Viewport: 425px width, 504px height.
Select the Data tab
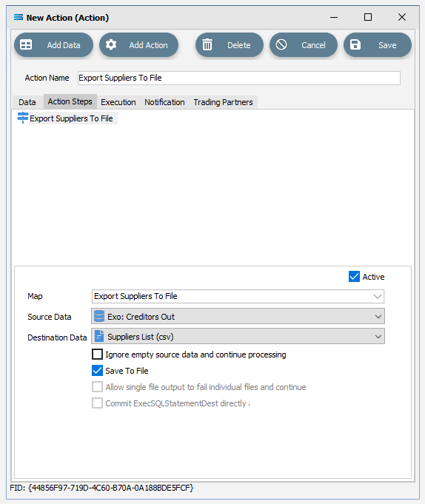(x=27, y=102)
